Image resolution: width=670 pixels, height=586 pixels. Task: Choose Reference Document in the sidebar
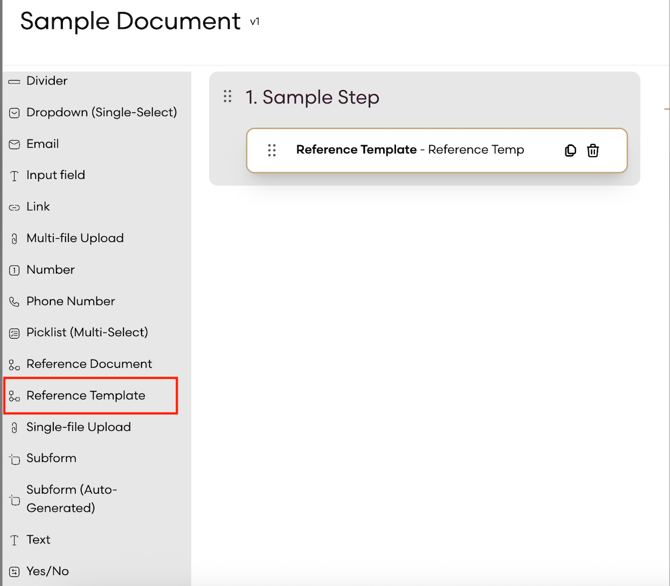pos(89,364)
